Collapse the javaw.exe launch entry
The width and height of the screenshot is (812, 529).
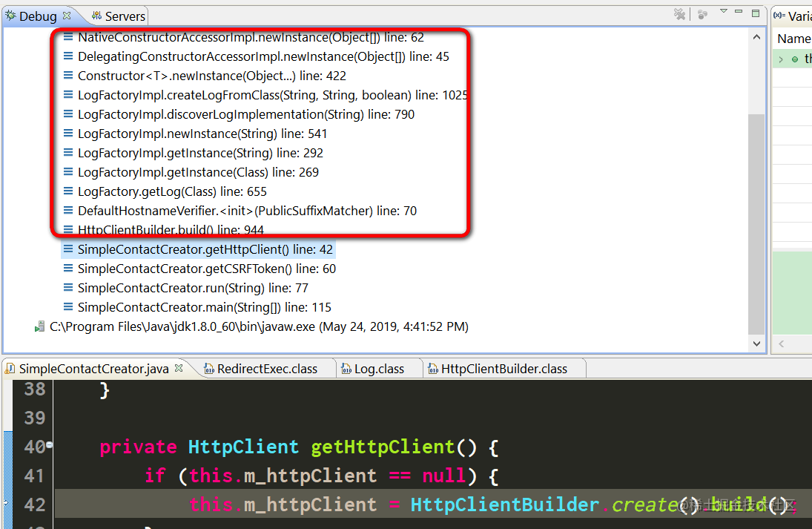[28, 326]
